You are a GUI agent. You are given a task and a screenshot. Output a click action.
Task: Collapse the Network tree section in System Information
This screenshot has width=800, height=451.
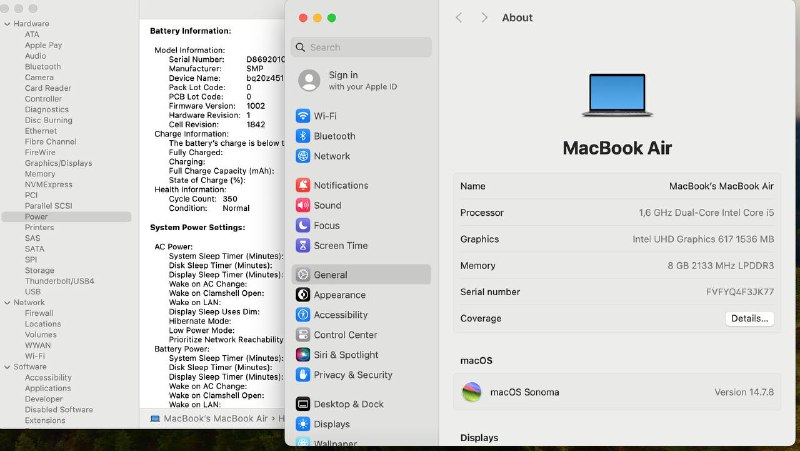pyautogui.click(x=7, y=303)
